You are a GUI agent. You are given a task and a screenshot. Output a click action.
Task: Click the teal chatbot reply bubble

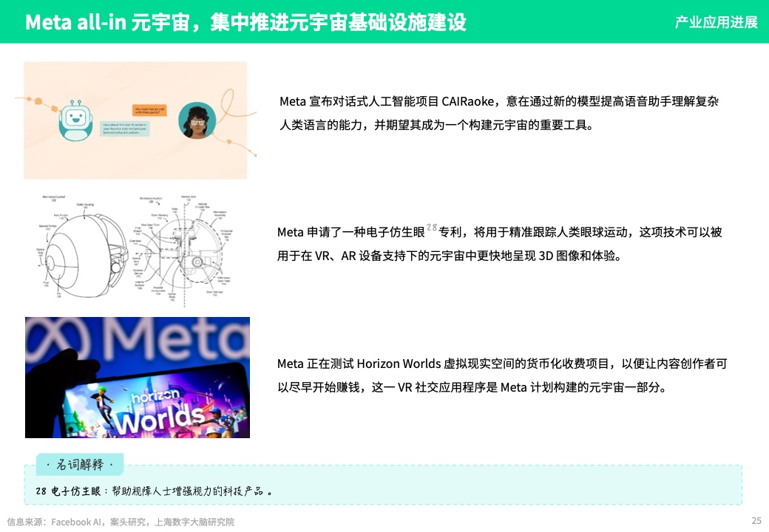click(x=124, y=129)
